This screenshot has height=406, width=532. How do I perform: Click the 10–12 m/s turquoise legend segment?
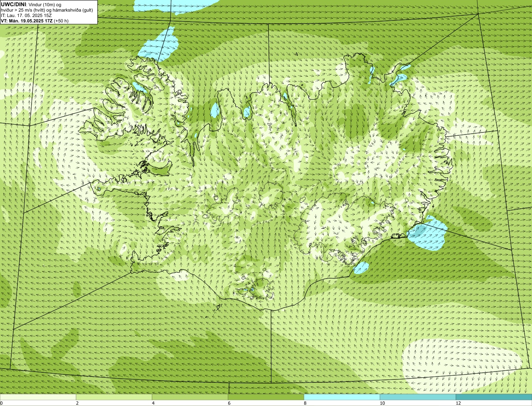(x=418, y=397)
